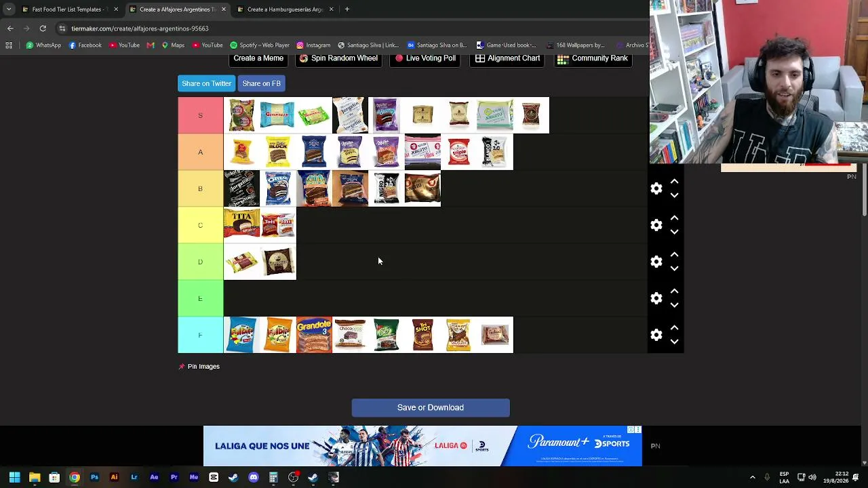Select the Oreo alfajor in tier B

pos(278,188)
